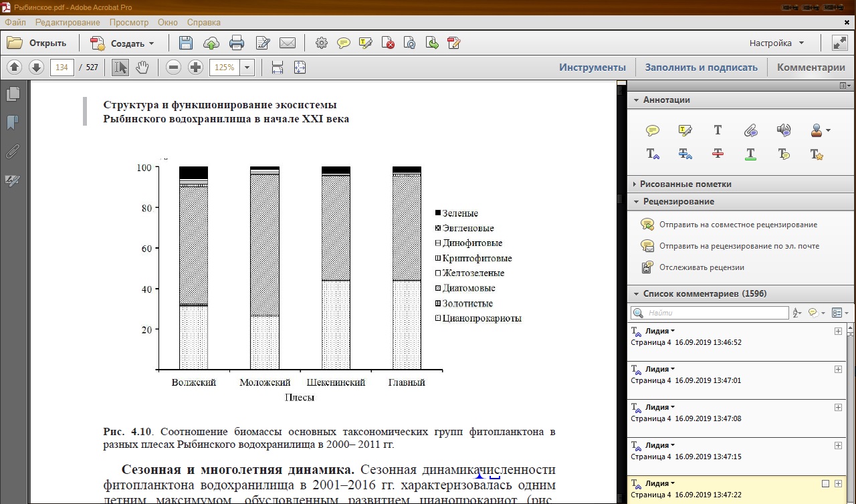This screenshot has width=856, height=504.
Task: Select the Strikethrough text annotation tool
Action: pos(718,154)
